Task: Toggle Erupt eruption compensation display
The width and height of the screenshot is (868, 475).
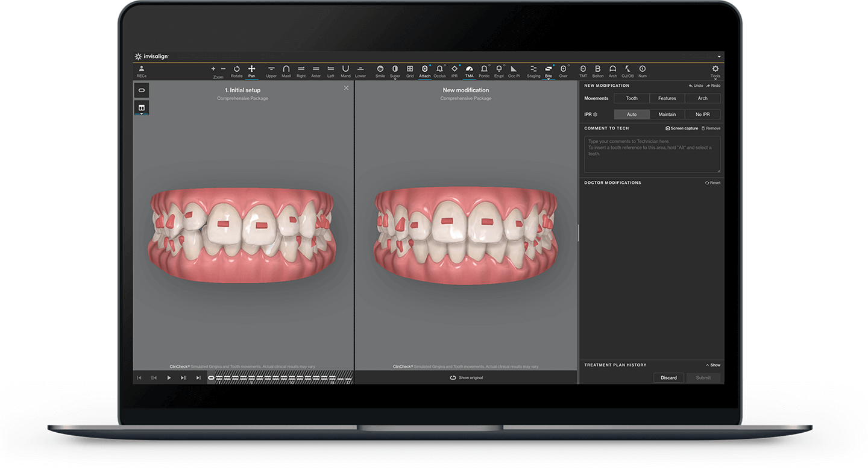Action: point(499,71)
